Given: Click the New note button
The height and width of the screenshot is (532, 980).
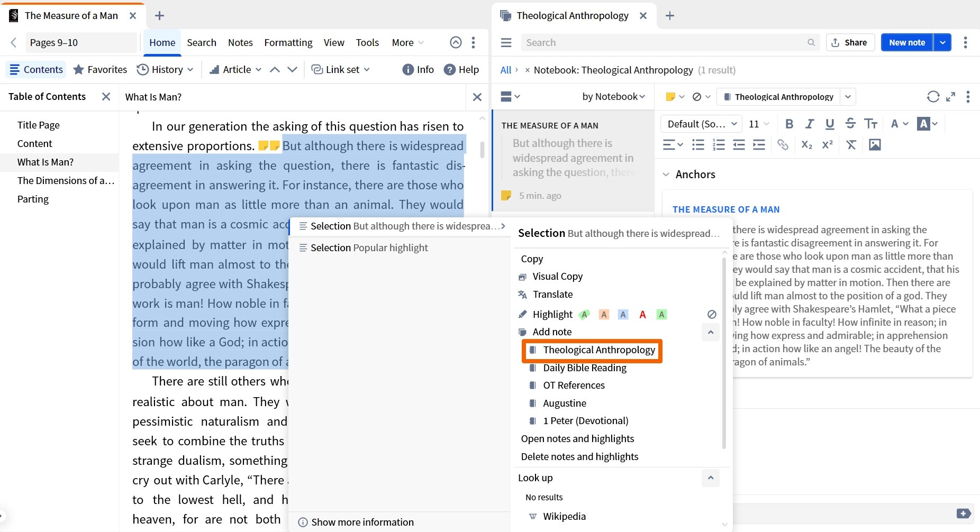Looking at the screenshot, I should 907,43.
